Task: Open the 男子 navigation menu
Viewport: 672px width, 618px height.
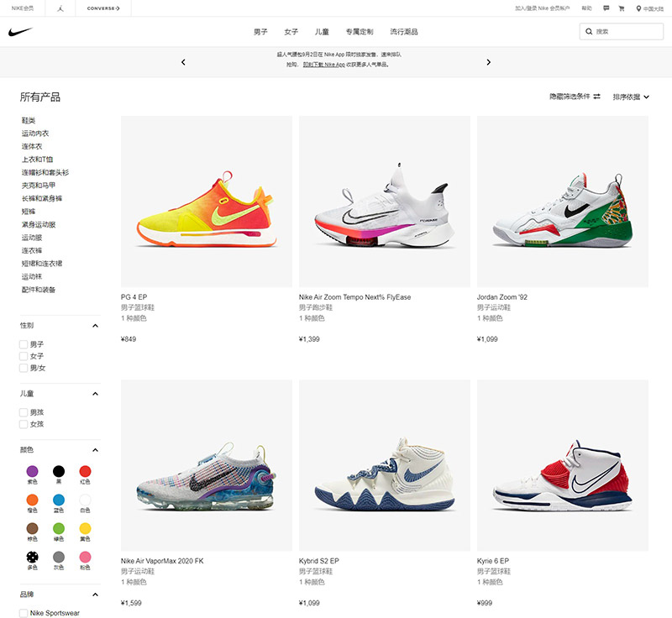Action: 260,32
